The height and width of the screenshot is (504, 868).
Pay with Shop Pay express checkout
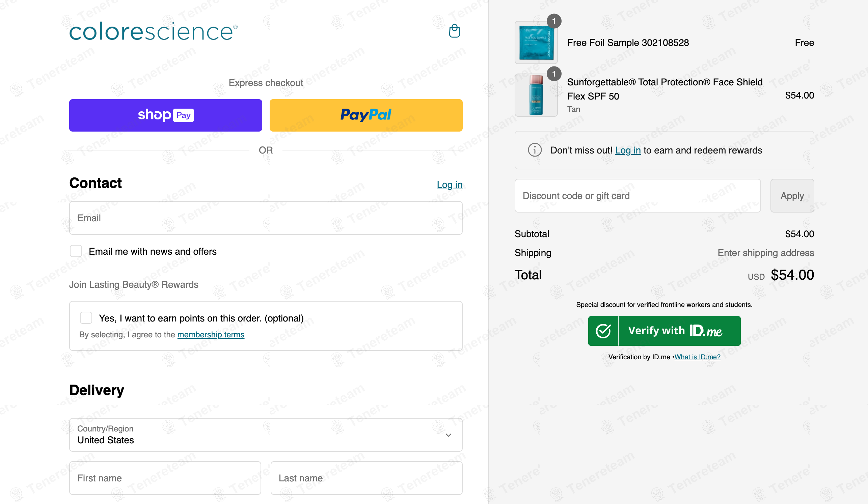pos(166,115)
